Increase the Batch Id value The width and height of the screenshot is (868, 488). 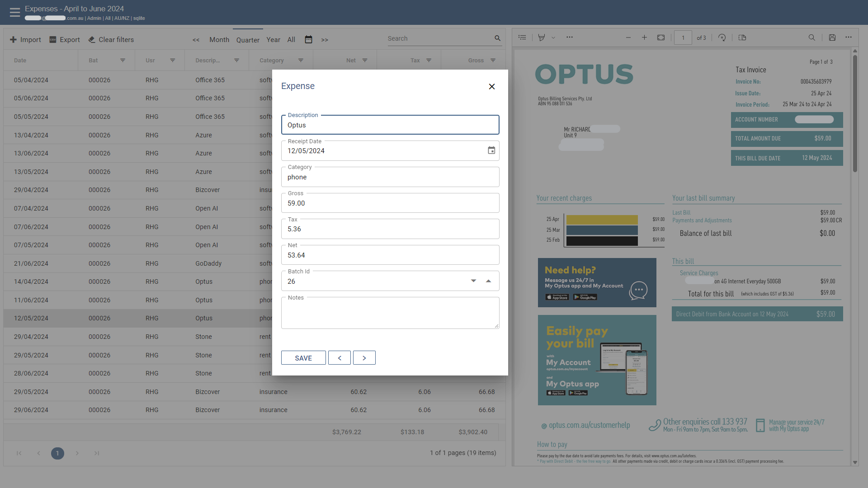tap(488, 281)
